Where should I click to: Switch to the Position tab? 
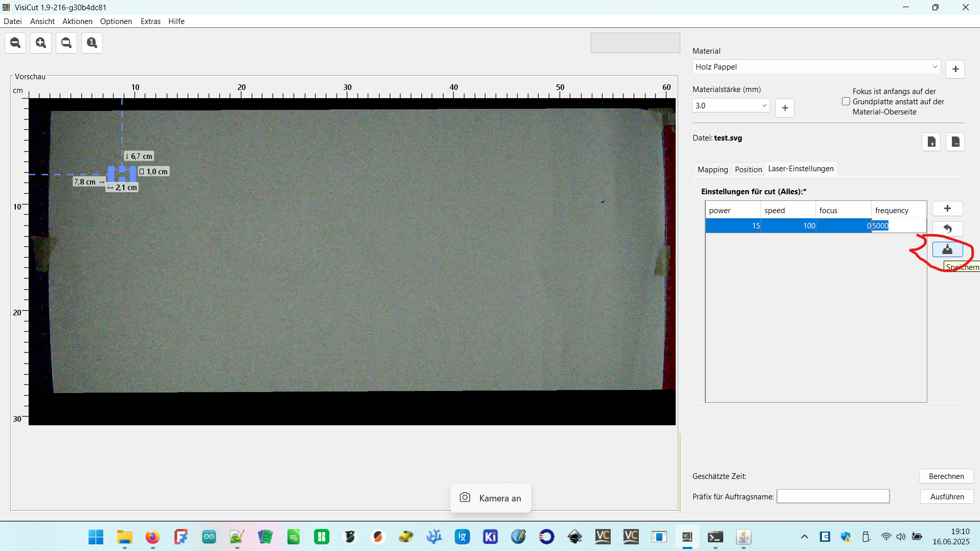pyautogui.click(x=748, y=169)
